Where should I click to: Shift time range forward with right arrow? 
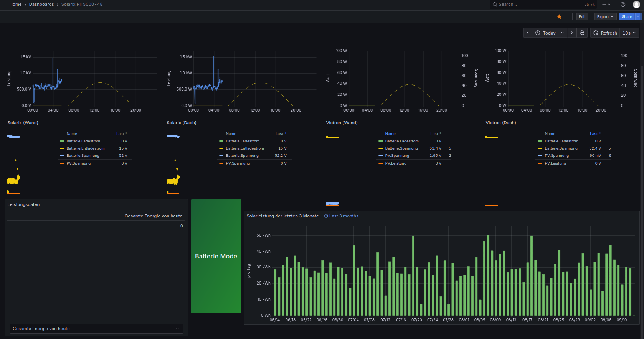click(x=572, y=33)
